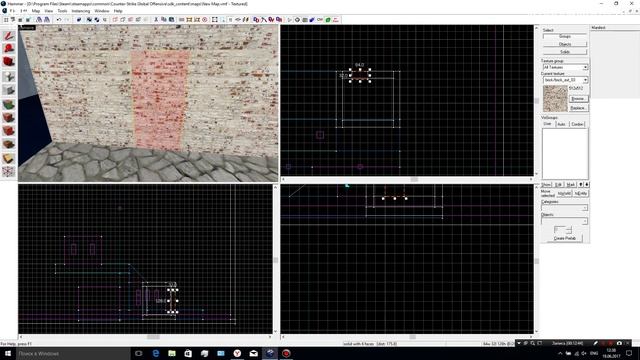Viewport: 640px width, 360px height.
Task: Click the Replace texture button
Action: (578, 108)
